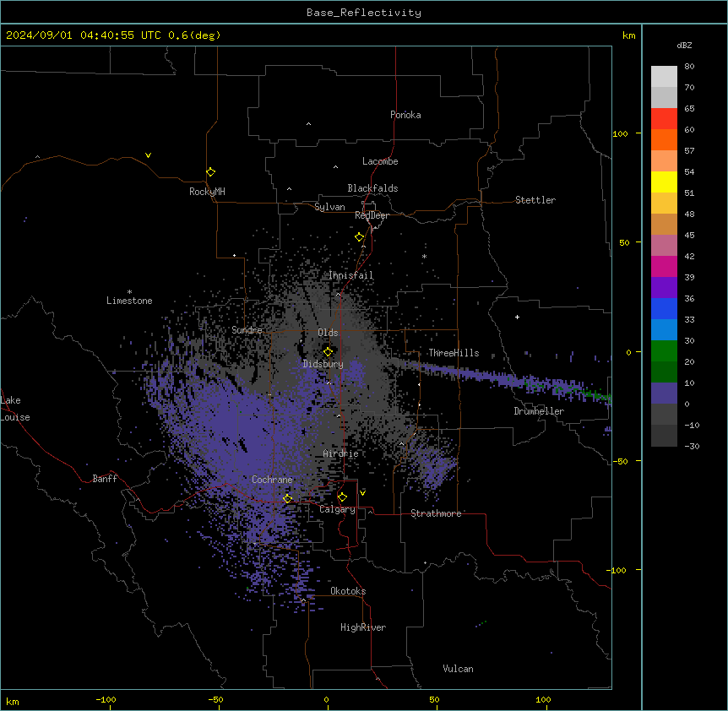Select the Vulcan label

click(459, 669)
